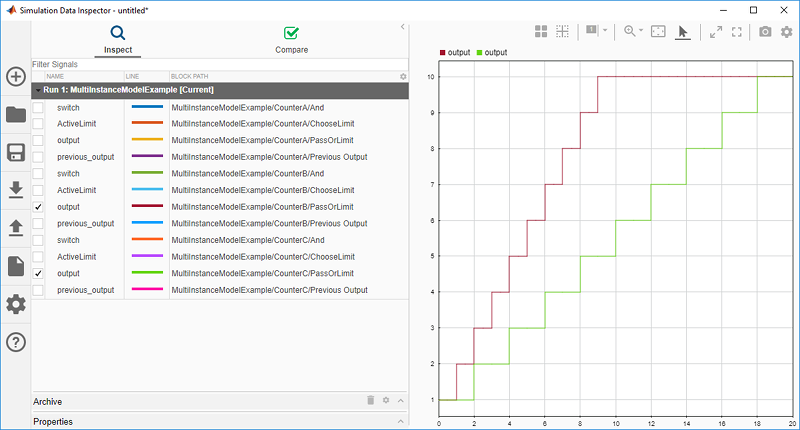
Task: Switch to the Inspect tab
Action: pyautogui.click(x=118, y=40)
